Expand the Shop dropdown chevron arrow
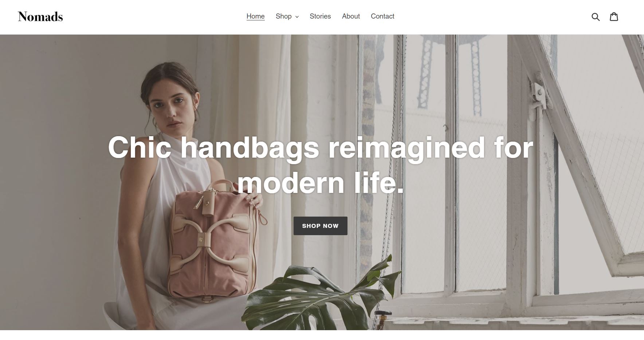644x340 pixels. click(x=297, y=17)
